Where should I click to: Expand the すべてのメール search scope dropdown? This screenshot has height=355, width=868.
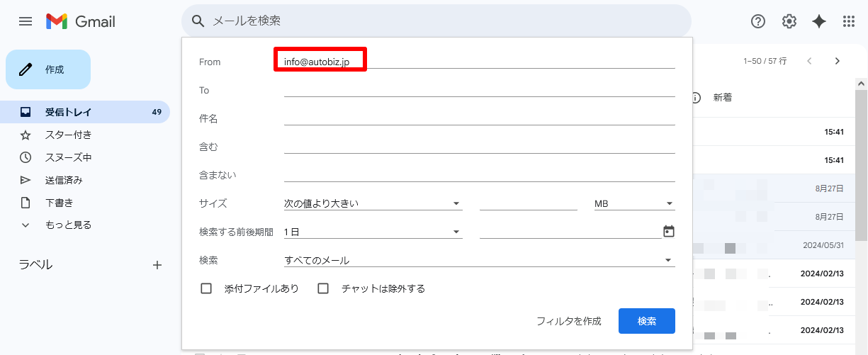pyautogui.click(x=479, y=260)
